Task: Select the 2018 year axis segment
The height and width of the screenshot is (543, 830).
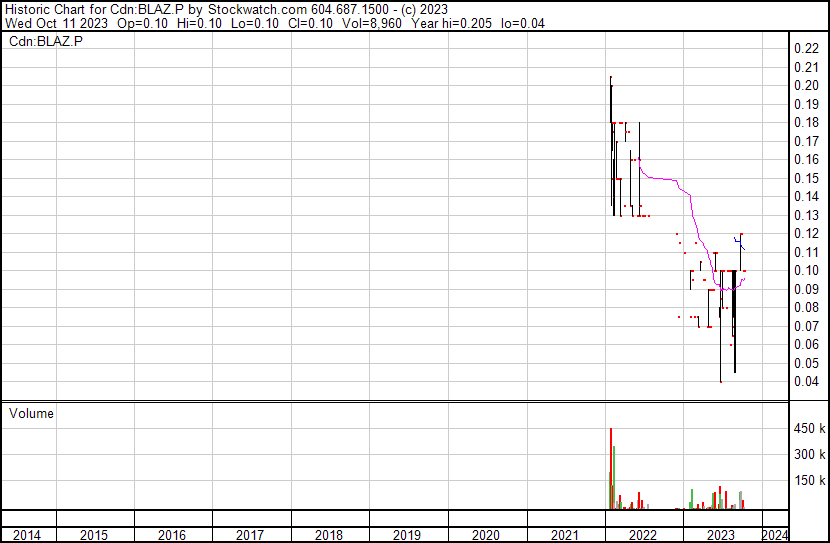Action: [x=329, y=536]
